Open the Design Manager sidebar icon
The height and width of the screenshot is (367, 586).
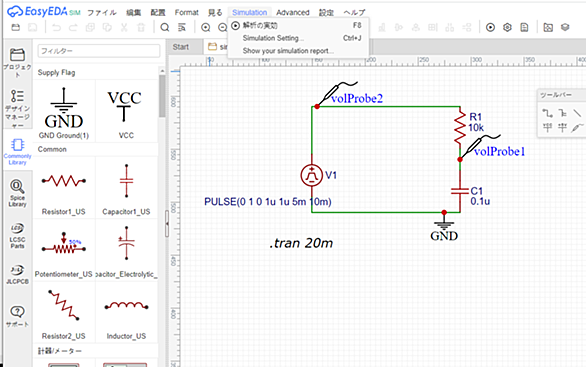click(17, 108)
